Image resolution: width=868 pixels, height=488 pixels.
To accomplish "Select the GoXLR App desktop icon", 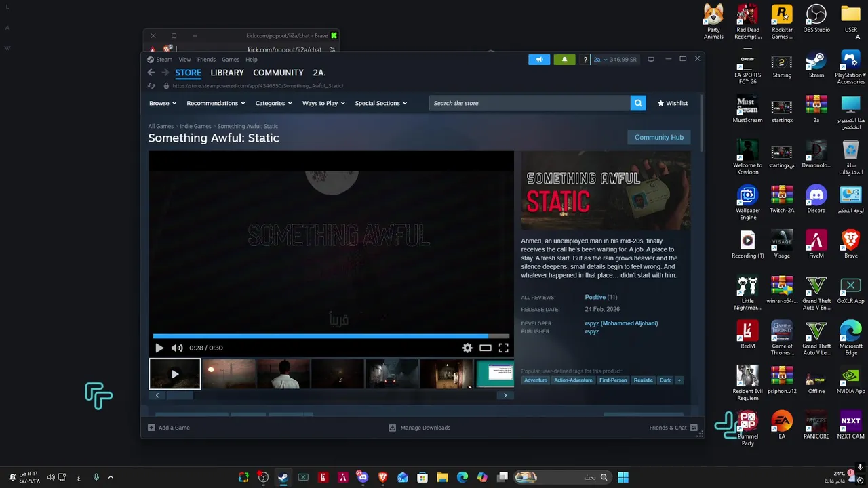I will 850,290.
